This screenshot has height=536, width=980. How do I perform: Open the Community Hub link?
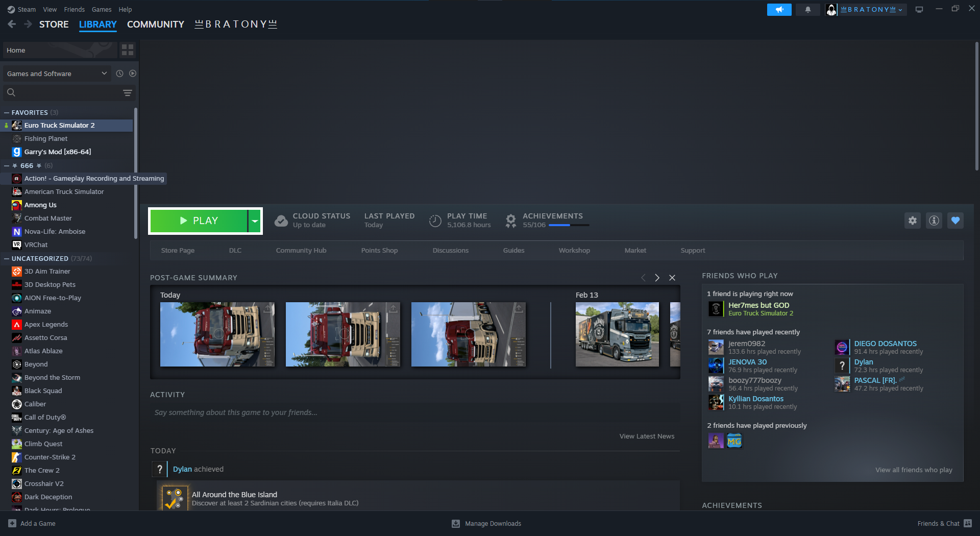click(x=301, y=250)
